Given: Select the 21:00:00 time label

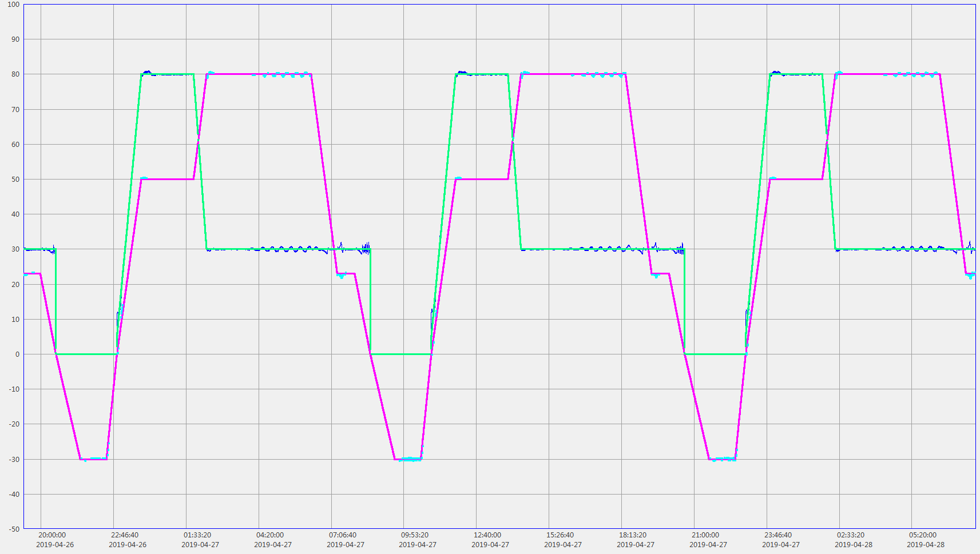Looking at the screenshot, I should [x=705, y=535].
